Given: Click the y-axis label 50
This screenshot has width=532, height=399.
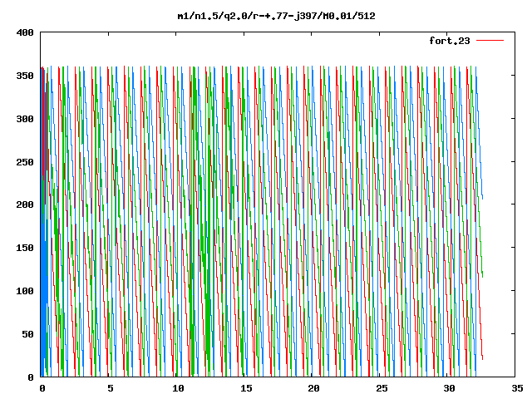Looking at the screenshot, I should (x=27, y=334).
